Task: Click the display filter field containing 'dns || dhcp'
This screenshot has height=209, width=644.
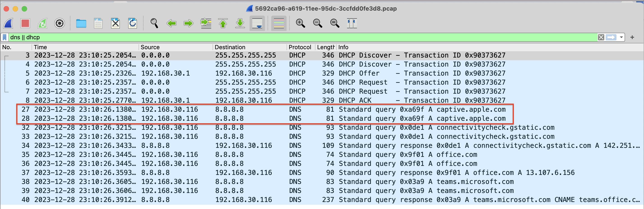Action: click(303, 37)
